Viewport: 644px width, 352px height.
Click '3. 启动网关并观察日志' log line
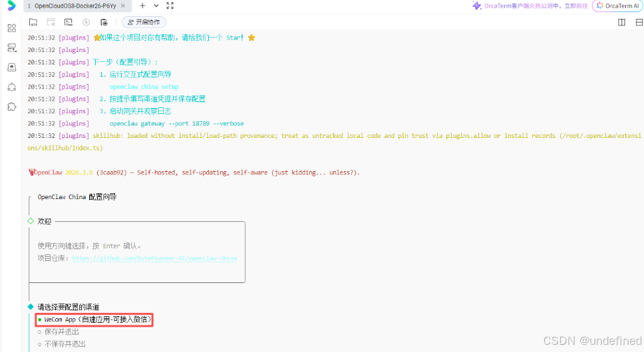coord(135,111)
